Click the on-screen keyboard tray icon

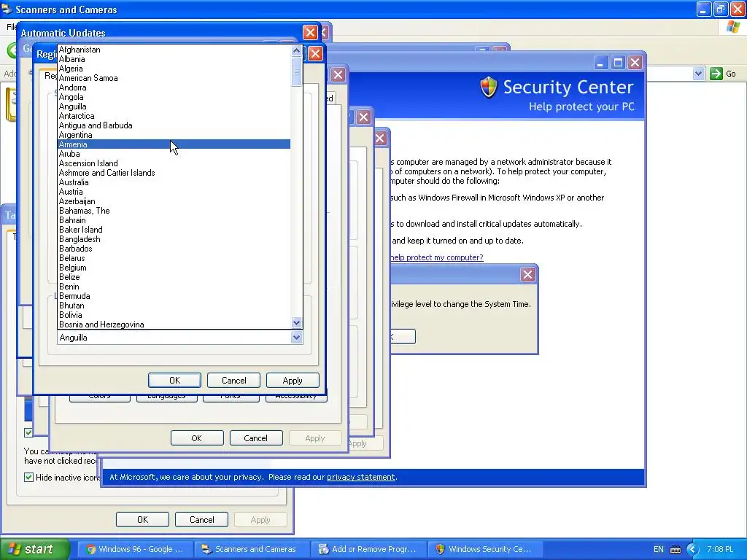pos(676,550)
